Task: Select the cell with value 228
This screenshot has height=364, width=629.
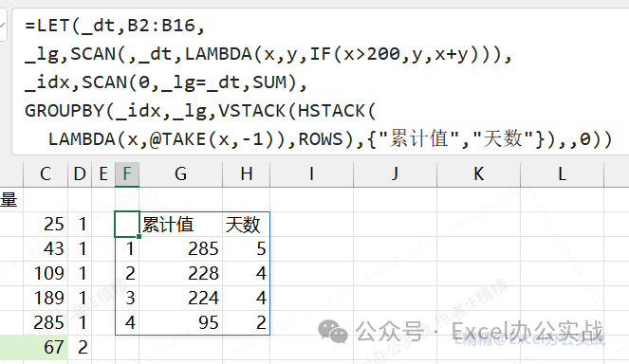Action: [181, 274]
